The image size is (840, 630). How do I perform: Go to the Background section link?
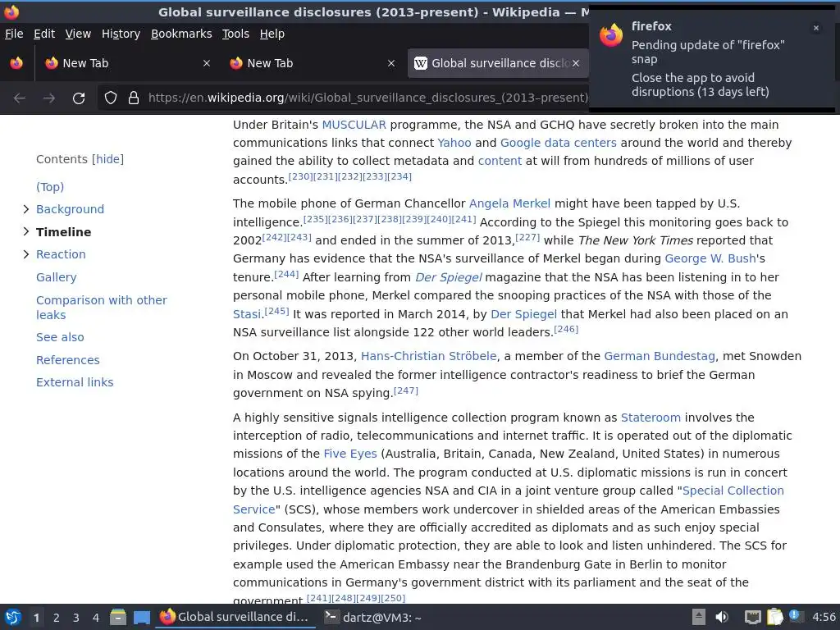coord(71,209)
